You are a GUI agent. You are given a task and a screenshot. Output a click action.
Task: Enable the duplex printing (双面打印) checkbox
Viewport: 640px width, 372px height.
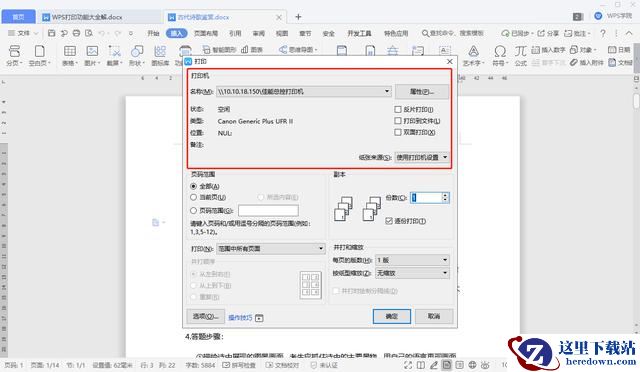tap(398, 132)
